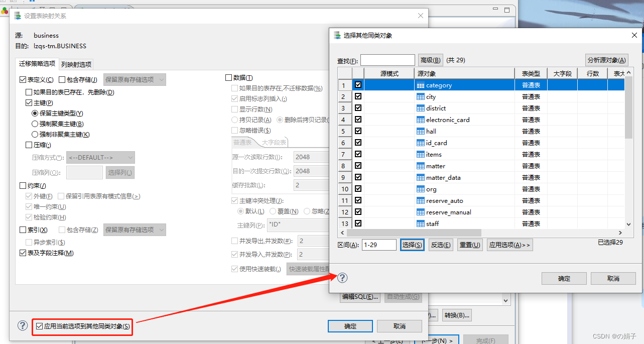
Task: Click the table list scroll-down arrow
Action: [629, 224]
